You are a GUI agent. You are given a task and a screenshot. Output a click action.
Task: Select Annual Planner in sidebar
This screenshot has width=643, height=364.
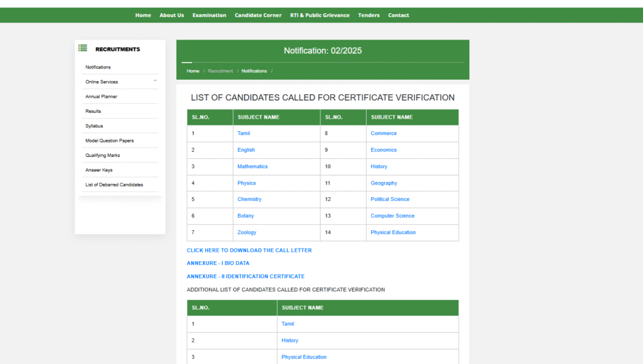pyautogui.click(x=101, y=97)
